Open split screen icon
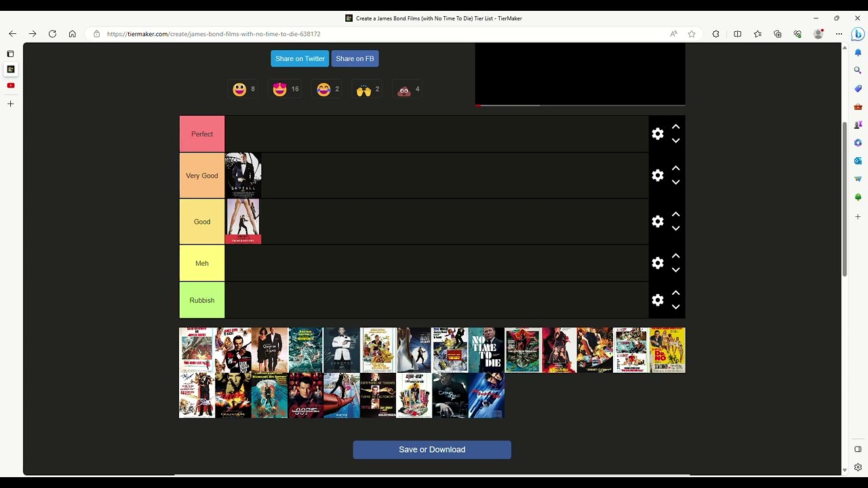This screenshot has height=488, width=868. point(738,34)
